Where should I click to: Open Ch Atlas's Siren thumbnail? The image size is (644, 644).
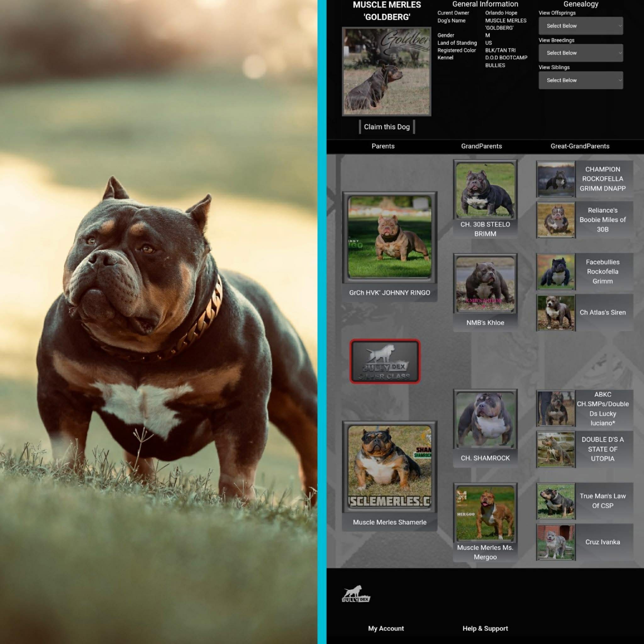click(556, 313)
